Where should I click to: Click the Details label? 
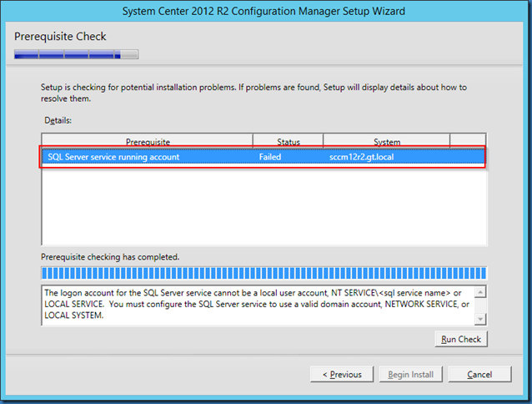click(x=58, y=120)
